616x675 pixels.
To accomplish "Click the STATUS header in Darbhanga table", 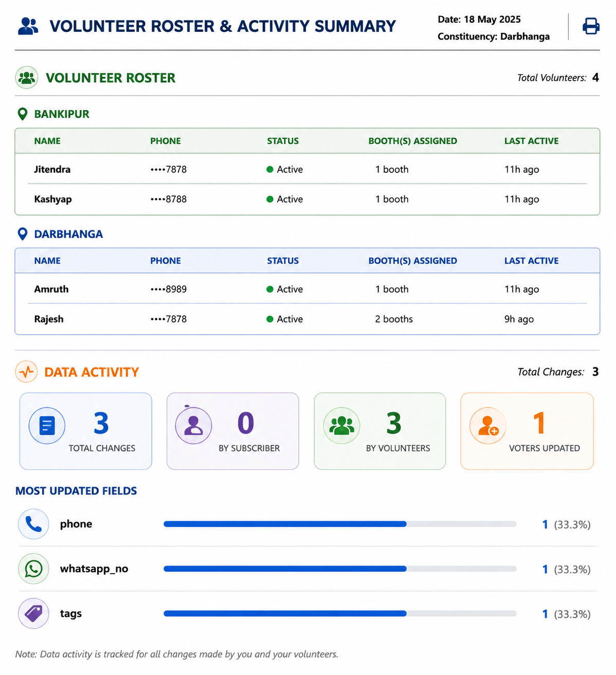I will [283, 261].
